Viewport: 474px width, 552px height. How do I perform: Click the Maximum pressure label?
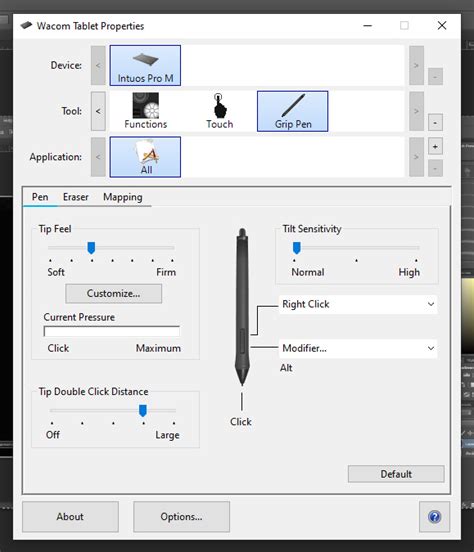pyautogui.click(x=158, y=348)
